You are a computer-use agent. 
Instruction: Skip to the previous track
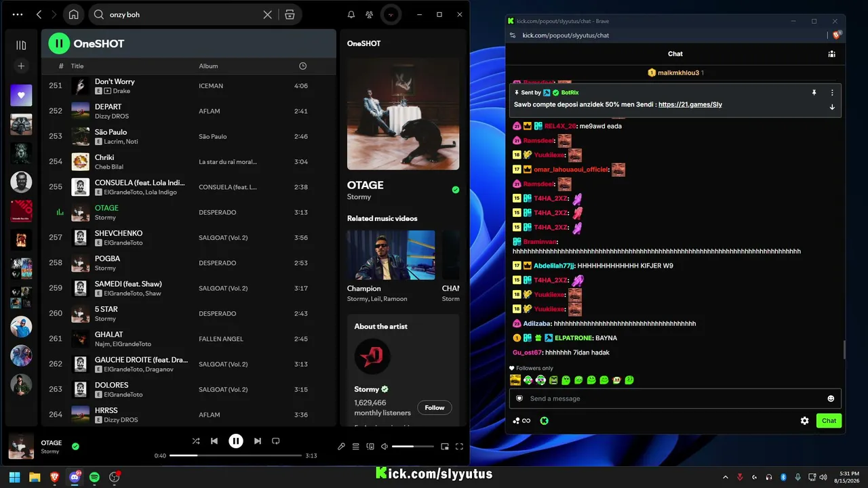tap(214, 441)
